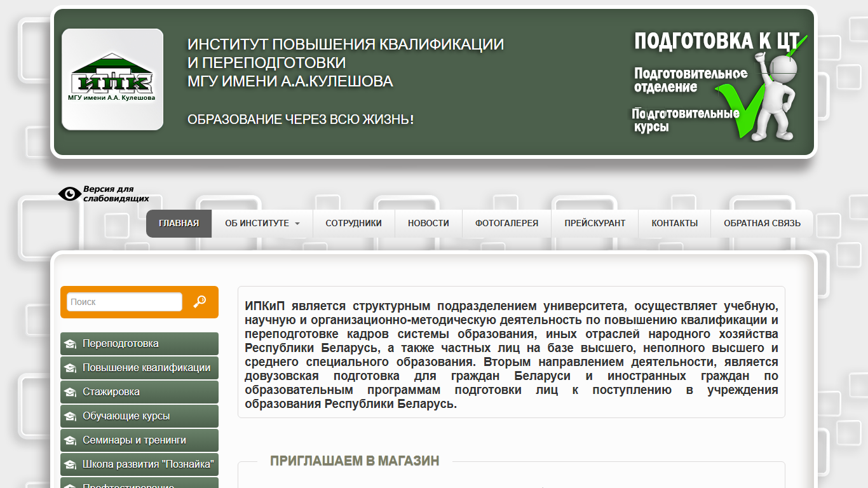Click the eye icon for visually impaired version

pos(69,194)
